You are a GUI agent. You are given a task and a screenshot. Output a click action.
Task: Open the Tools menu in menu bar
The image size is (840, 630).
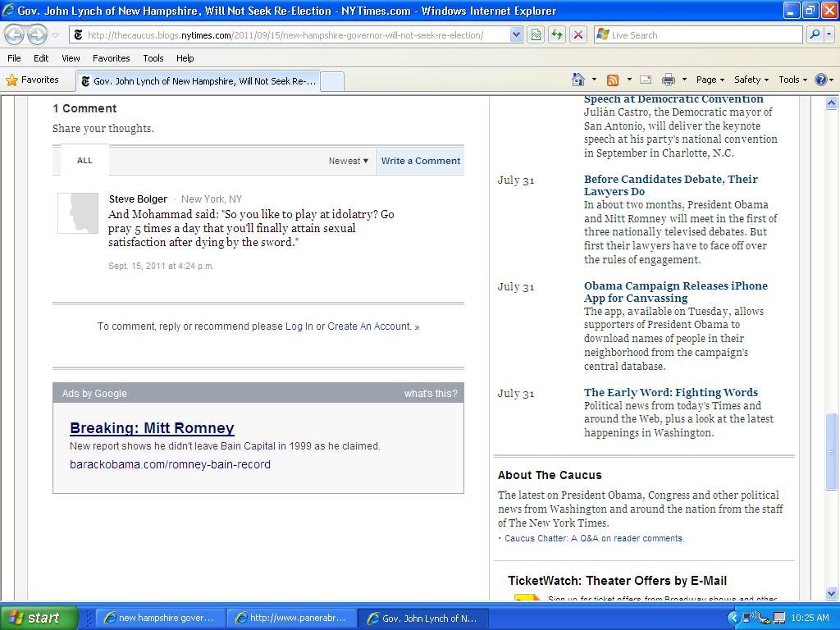(x=153, y=58)
